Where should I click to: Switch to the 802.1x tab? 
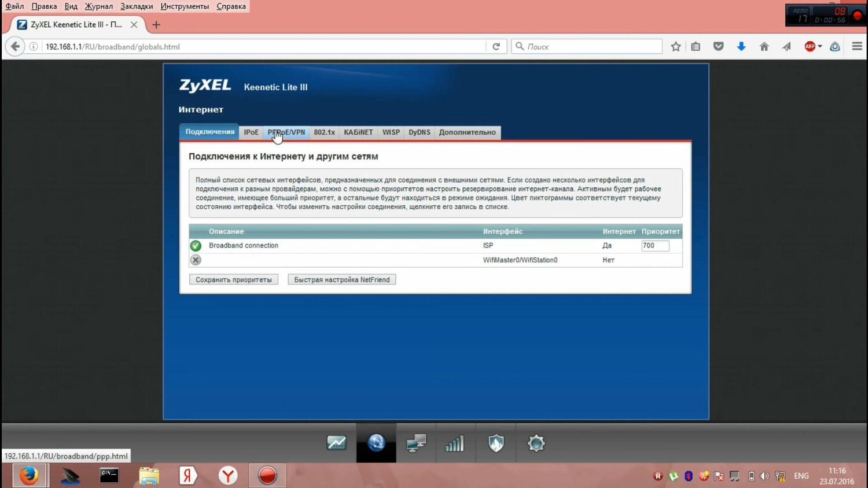(324, 132)
